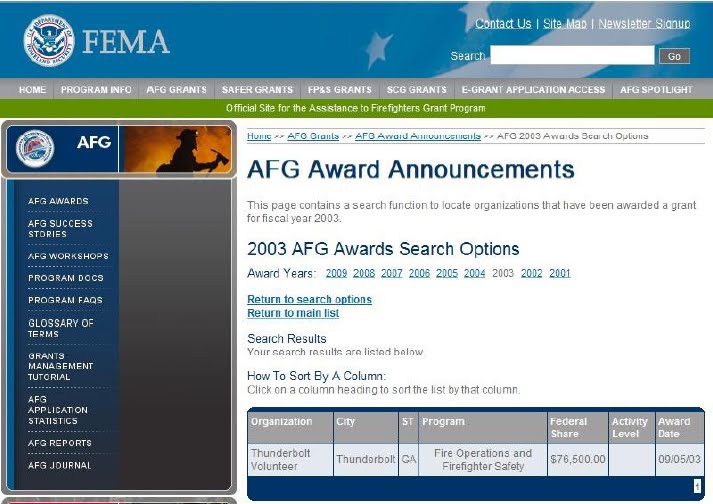Select GRANTS MANAGEMENT TUTORIAL in sidebar
Screen dimensions: 713x504
[60, 366]
